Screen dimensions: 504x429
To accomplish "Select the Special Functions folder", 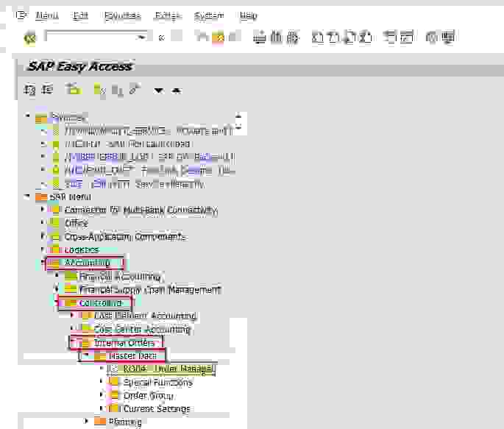I will click(x=157, y=383).
